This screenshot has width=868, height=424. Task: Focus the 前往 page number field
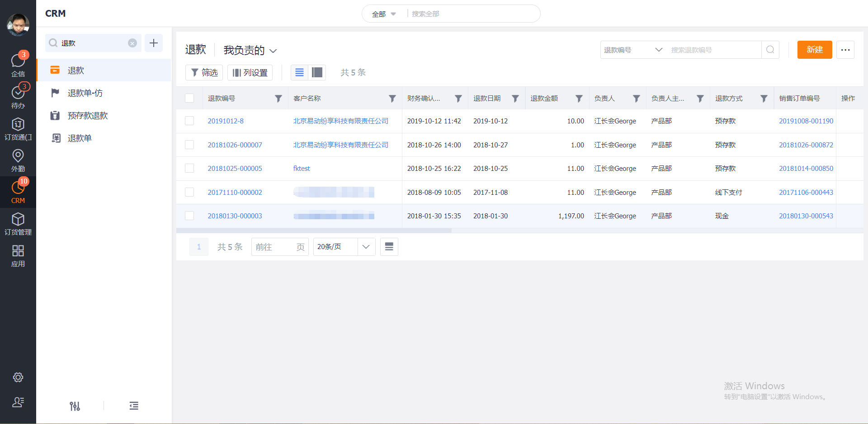point(280,247)
